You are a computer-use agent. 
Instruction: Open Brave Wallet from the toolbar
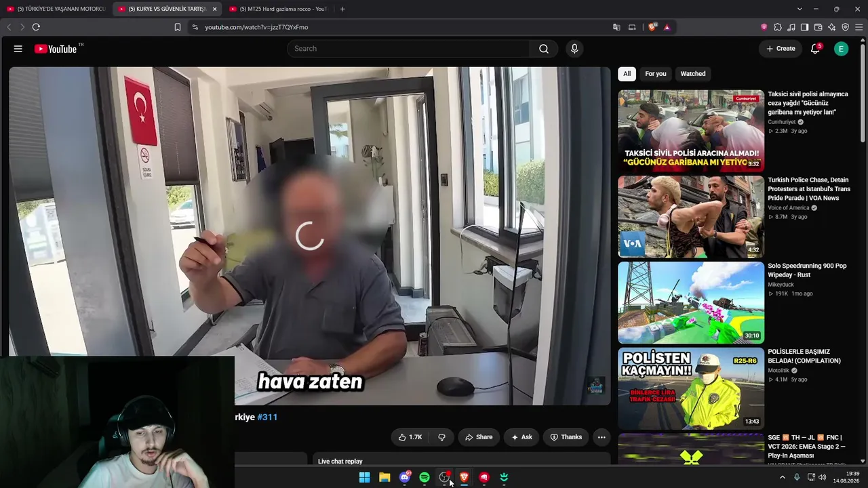pos(818,27)
